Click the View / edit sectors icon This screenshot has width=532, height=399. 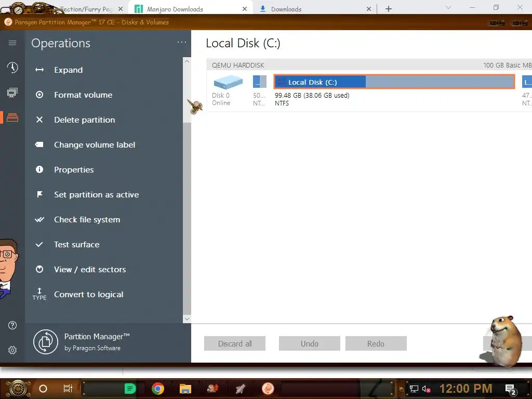pyautogui.click(x=39, y=269)
